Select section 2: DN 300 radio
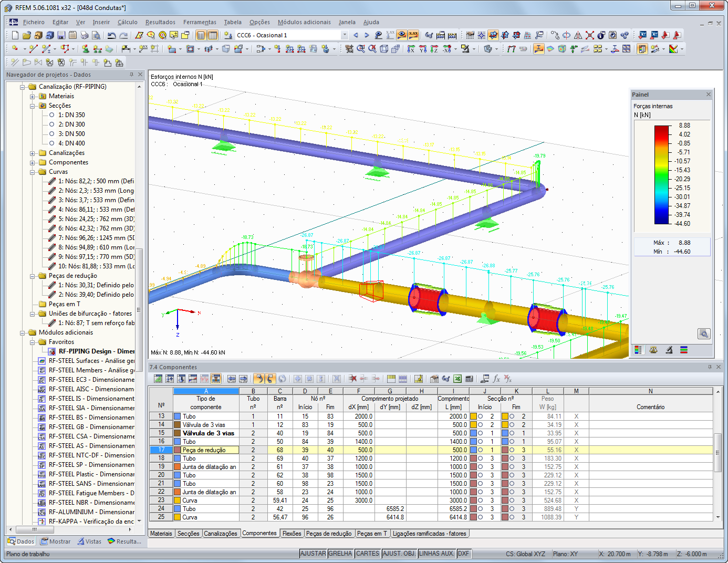Screen dimensions: 728x563 click(52, 124)
